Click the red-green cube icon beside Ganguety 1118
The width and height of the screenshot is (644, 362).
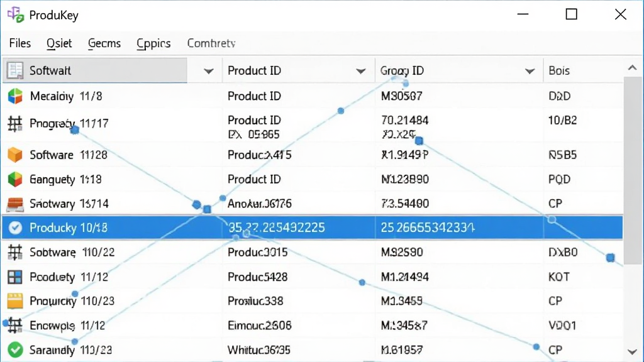click(x=15, y=179)
